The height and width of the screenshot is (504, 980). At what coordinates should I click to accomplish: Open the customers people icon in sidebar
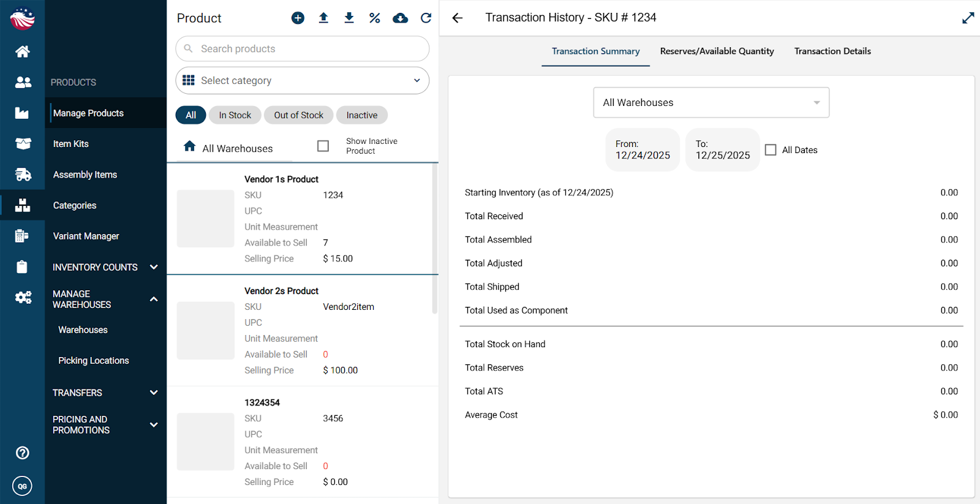pos(23,82)
